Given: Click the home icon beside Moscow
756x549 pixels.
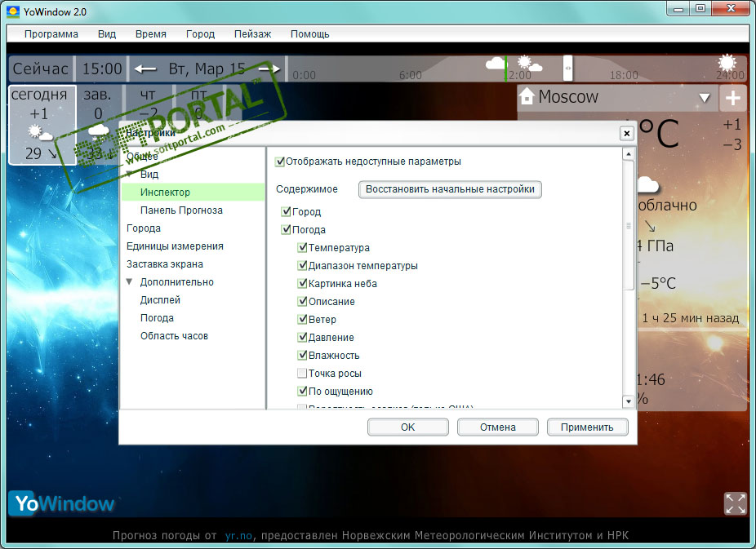Looking at the screenshot, I should 527,96.
